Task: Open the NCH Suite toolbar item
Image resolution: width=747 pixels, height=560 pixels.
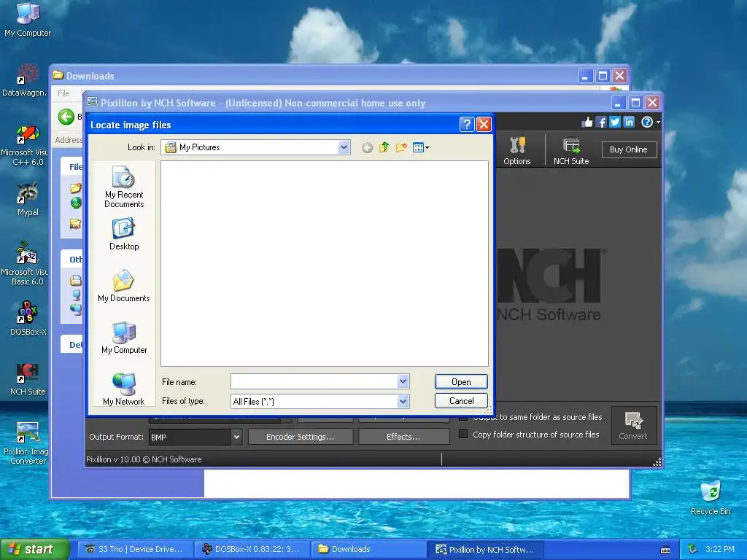Action: pyautogui.click(x=571, y=150)
